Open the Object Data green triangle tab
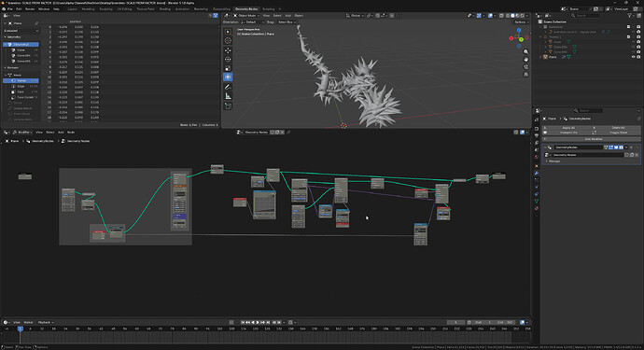The width and height of the screenshot is (644, 350). click(x=537, y=201)
